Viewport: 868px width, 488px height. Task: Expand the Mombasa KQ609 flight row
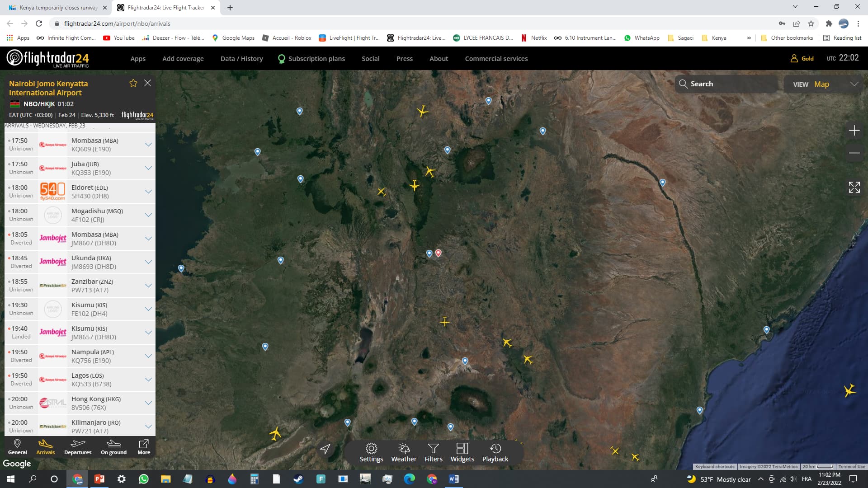tap(148, 145)
